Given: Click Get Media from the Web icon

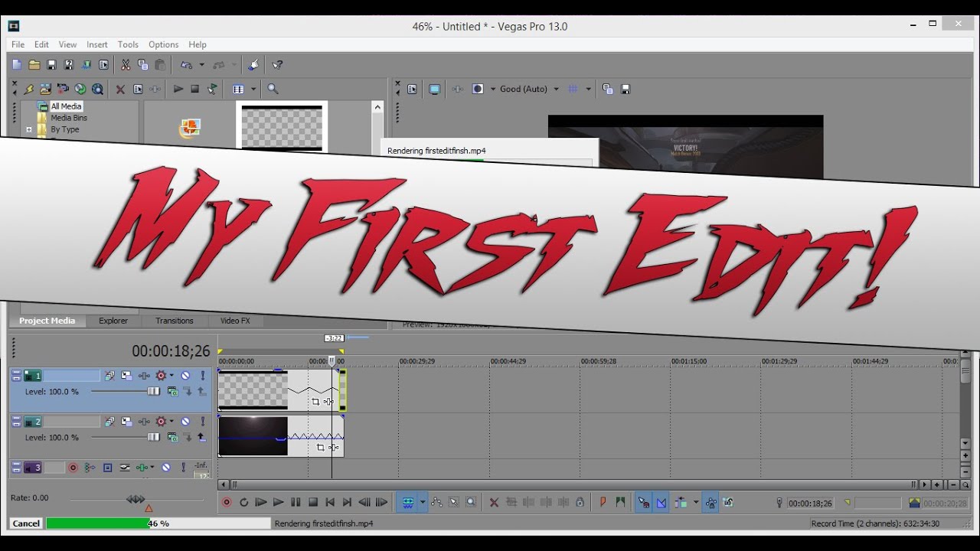Looking at the screenshot, I should coord(97,89).
